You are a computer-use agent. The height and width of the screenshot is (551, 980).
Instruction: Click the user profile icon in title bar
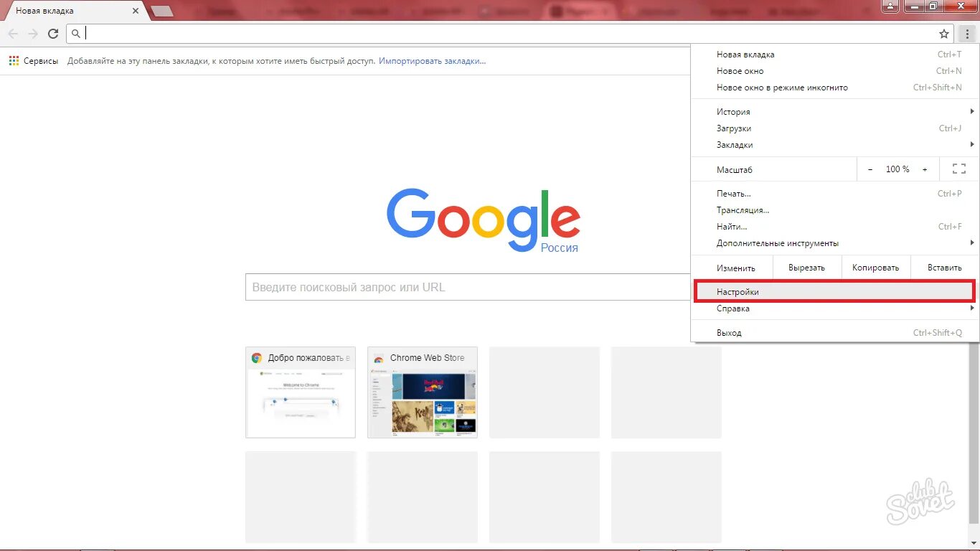tap(890, 6)
